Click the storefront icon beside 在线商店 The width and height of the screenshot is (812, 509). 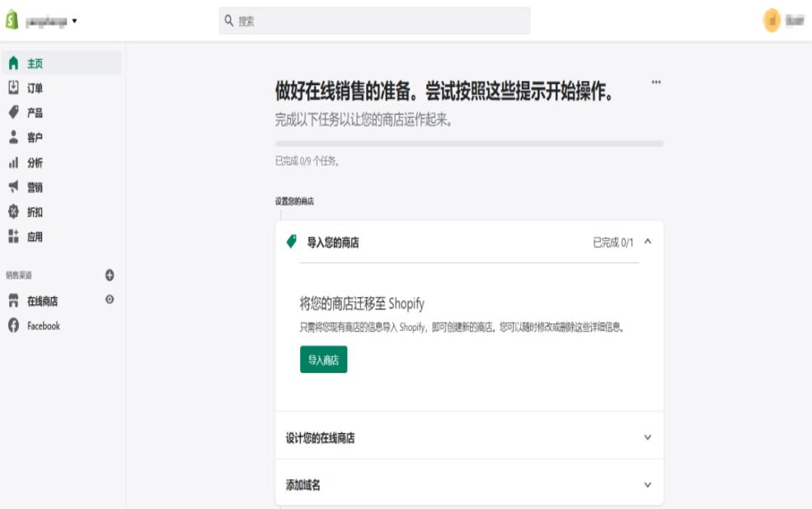[13, 300]
